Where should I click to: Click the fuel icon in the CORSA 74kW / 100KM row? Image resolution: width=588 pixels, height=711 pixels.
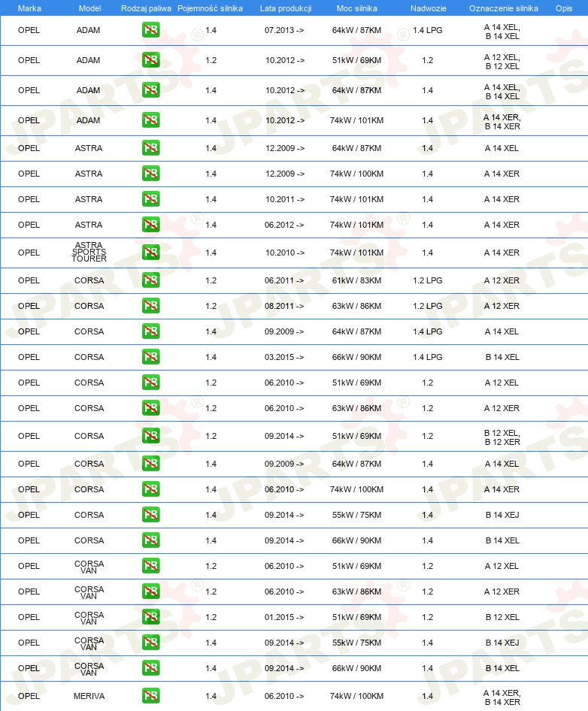[x=150, y=489]
